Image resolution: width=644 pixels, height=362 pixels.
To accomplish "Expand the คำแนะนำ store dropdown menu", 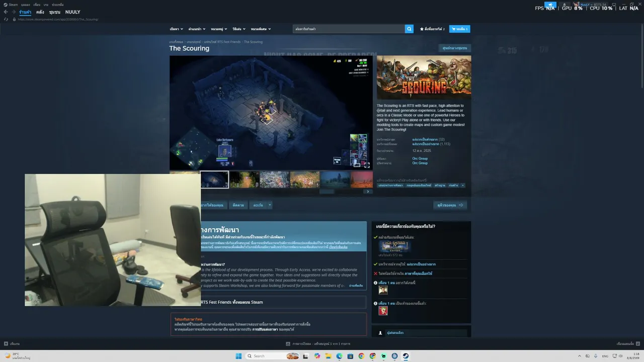I will click(197, 29).
